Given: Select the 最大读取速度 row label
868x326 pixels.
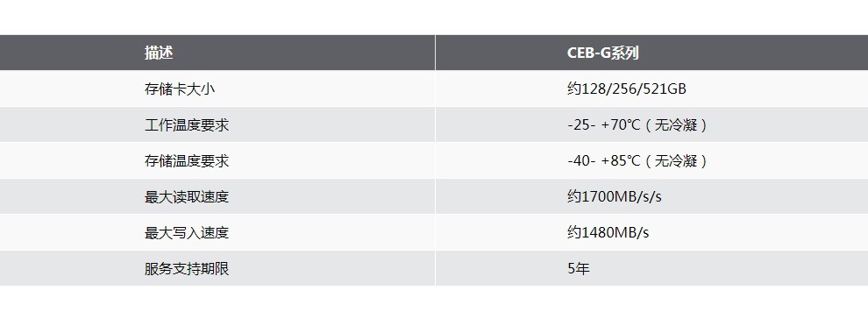Looking at the screenshot, I should 187,196.
